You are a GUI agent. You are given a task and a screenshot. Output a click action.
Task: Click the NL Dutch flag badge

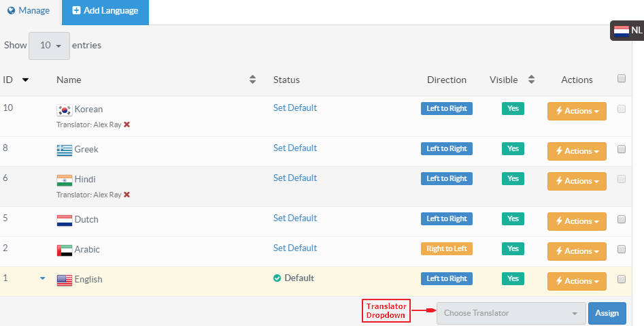click(x=627, y=30)
